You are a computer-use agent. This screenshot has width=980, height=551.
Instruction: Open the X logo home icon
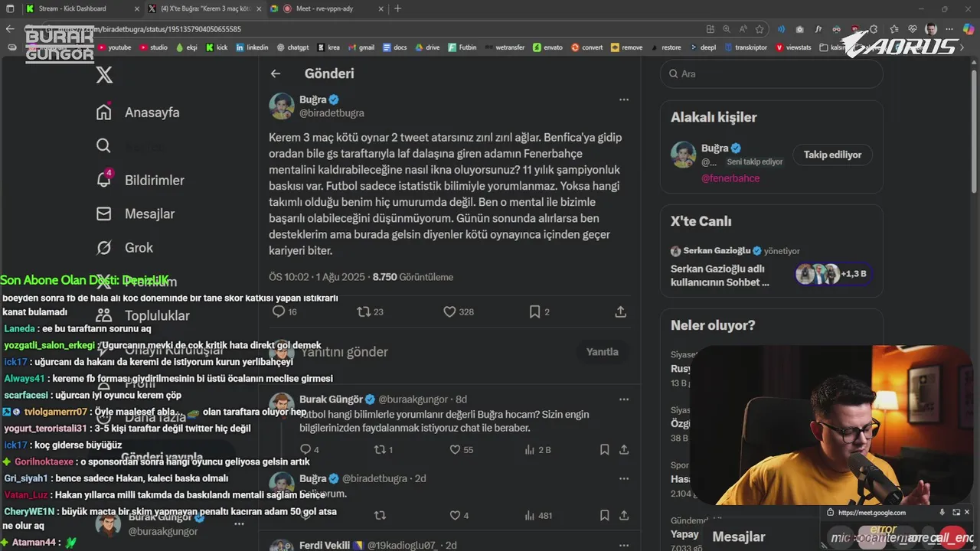[104, 74]
